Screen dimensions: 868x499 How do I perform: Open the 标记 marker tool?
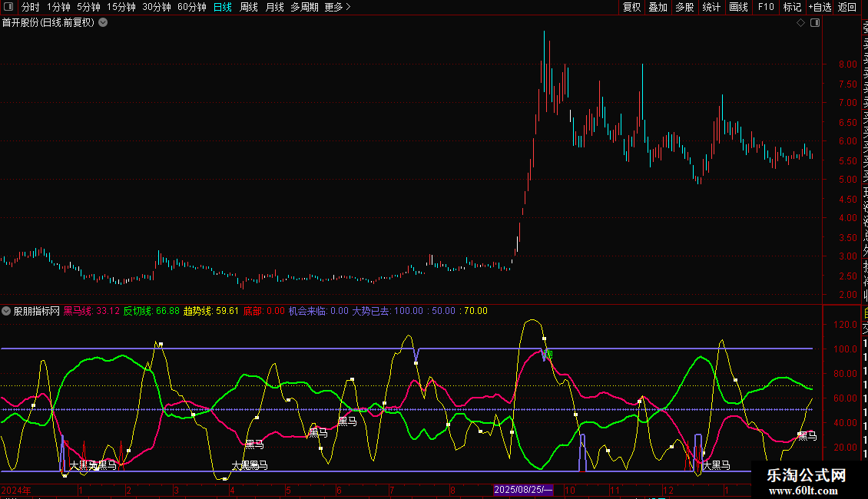(792, 8)
